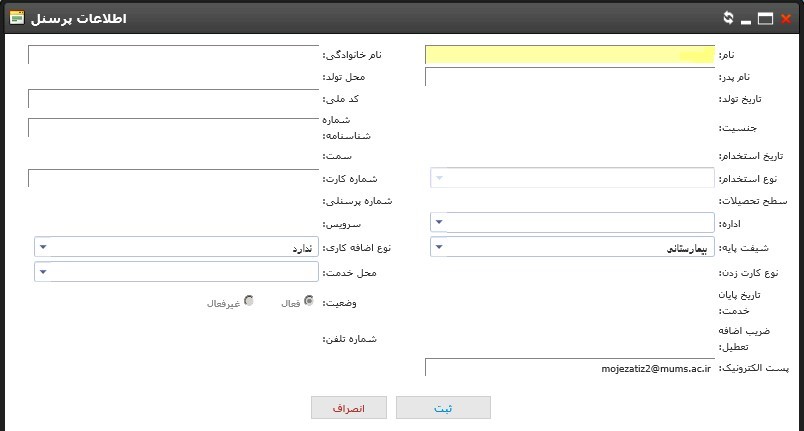Select the غیرفعال status radio button
Screen dimensions: 804x431
point(248,300)
